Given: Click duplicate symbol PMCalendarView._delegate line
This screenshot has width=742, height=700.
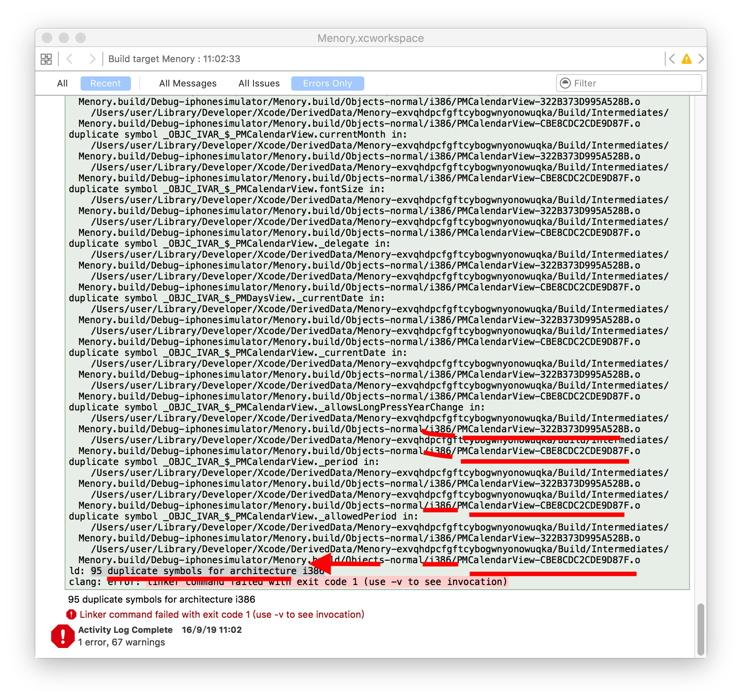Looking at the screenshot, I should [x=229, y=243].
